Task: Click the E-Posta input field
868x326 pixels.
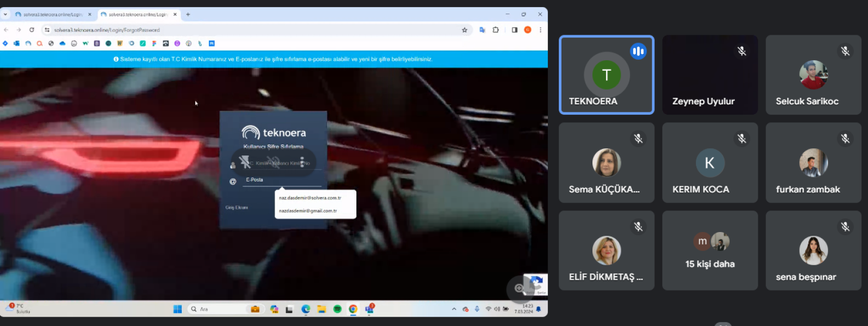Action: (x=282, y=180)
